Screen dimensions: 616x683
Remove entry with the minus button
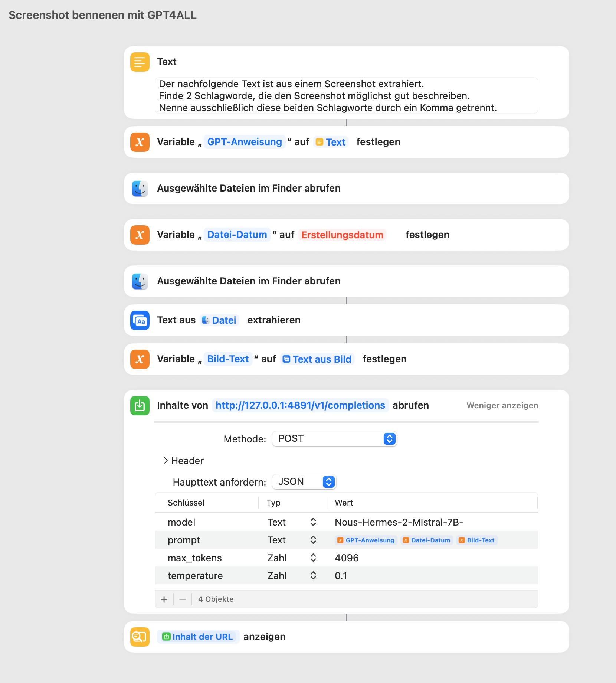tap(183, 599)
